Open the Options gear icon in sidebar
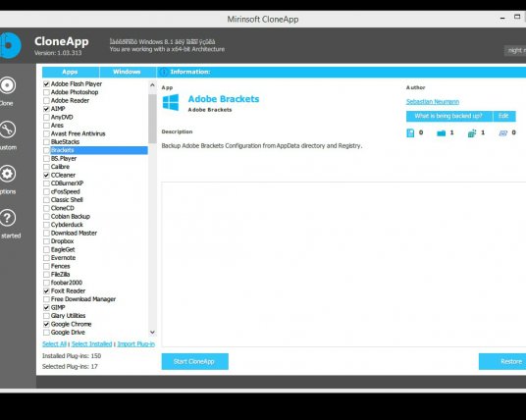This screenshot has width=526, height=420. coord(8,174)
